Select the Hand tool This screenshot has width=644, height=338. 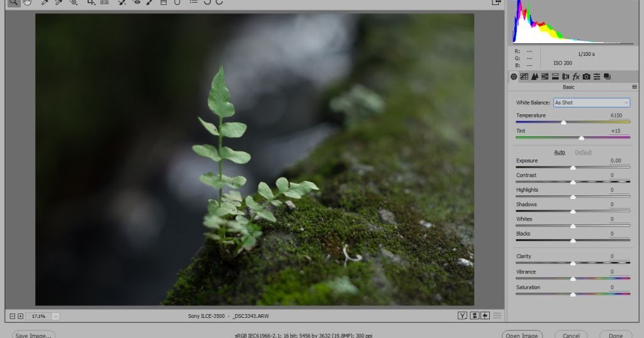28,3
